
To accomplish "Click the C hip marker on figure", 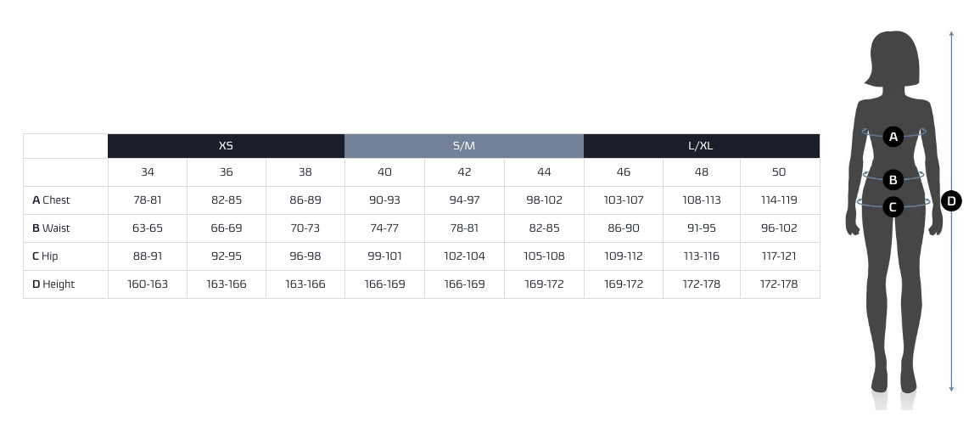I will 893,206.
